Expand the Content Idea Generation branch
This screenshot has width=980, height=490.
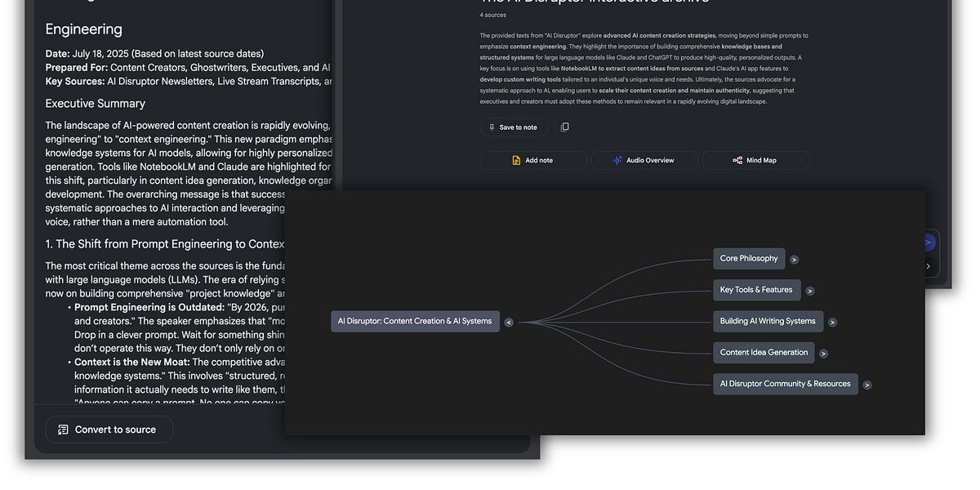[x=823, y=354]
